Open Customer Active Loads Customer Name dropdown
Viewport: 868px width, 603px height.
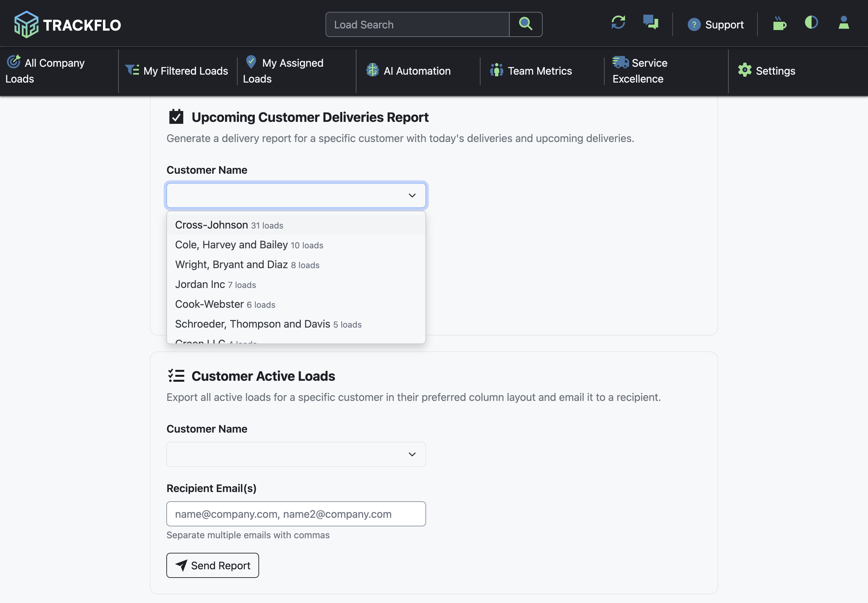tap(296, 454)
